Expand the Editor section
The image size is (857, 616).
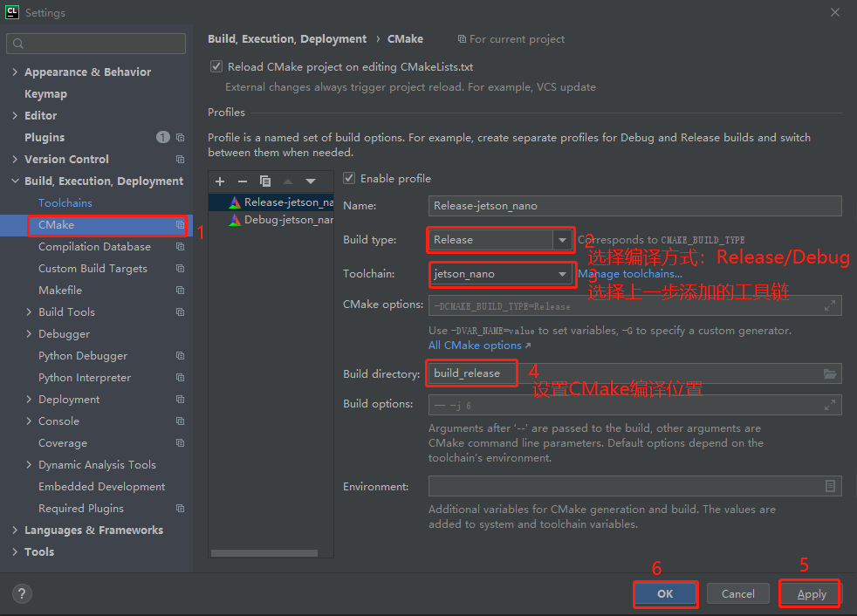pyautogui.click(x=15, y=115)
